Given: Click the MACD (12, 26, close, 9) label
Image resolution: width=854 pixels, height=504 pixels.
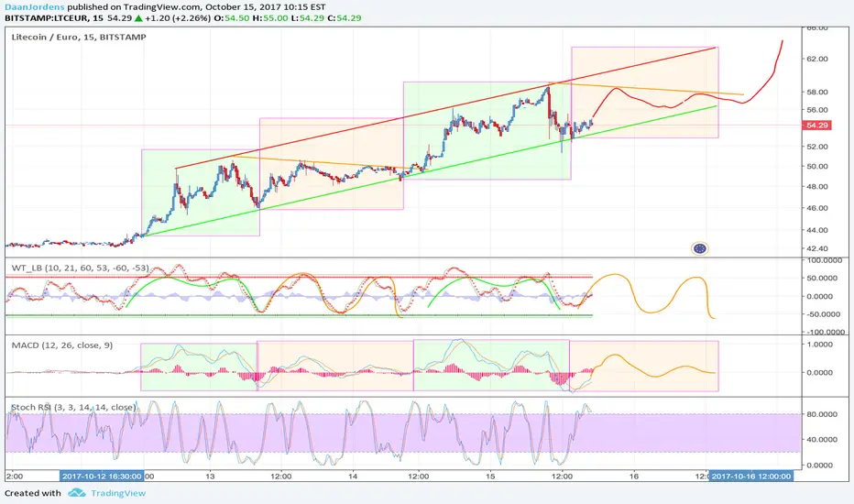Looking at the screenshot, I should [62, 345].
